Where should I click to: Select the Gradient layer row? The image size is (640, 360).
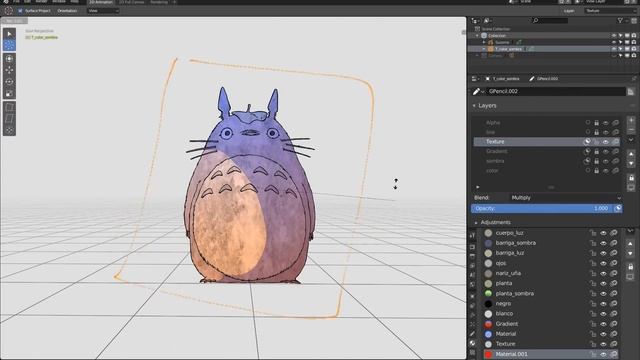(x=547, y=151)
